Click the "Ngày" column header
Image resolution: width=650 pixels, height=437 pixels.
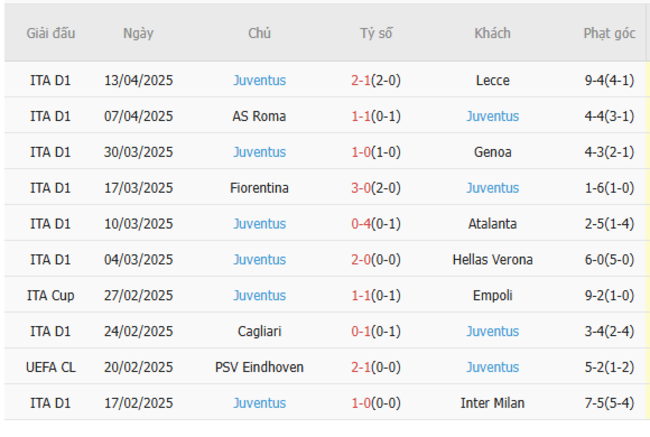coord(138,33)
